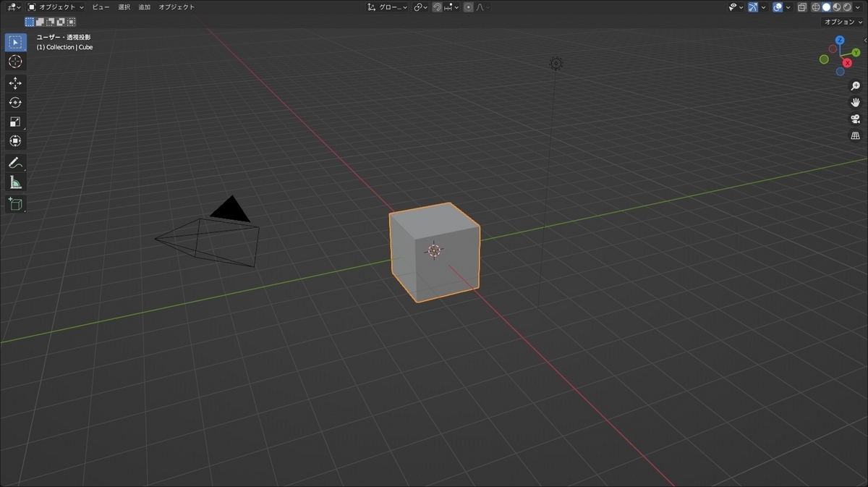Image resolution: width=868 pixels, height=487 pixels.
Task: Select the Select Box tool in the toolbar
Action: pos(15,43)
